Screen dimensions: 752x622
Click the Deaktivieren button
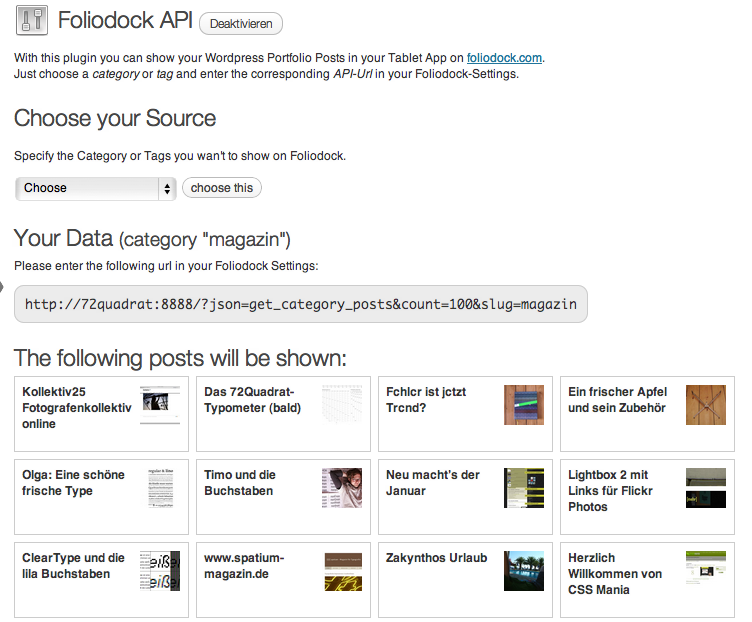click(x=241, y=23)
